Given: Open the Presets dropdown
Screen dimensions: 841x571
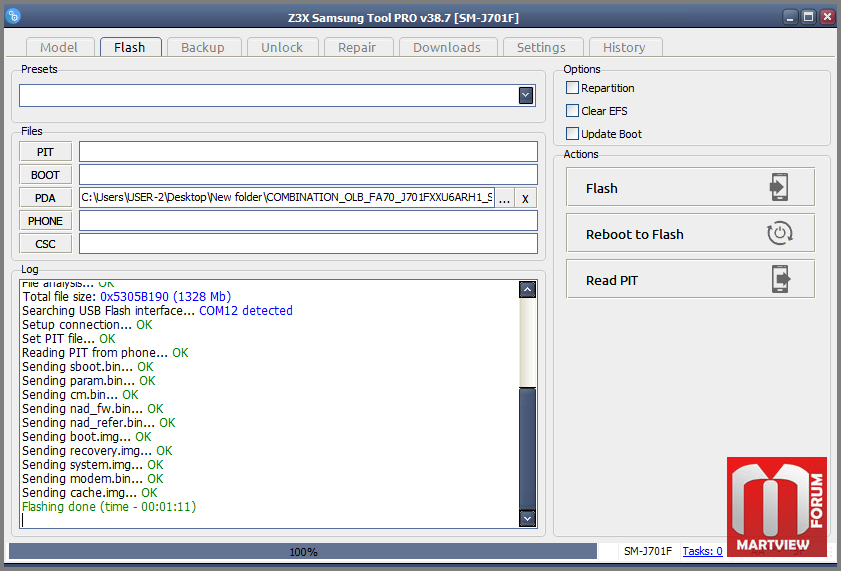Looking at the screenshot, I should coord(526,95).
